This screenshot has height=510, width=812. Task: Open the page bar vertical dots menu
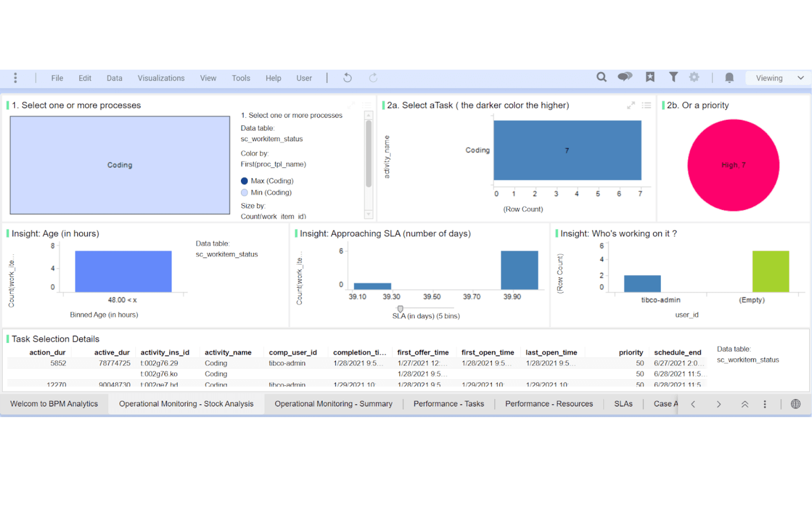tap(765, 404)
